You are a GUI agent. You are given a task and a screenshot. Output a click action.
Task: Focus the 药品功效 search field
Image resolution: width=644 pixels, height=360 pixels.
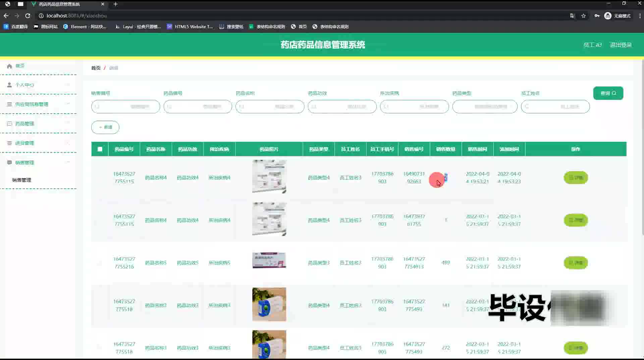pos(342,106)
